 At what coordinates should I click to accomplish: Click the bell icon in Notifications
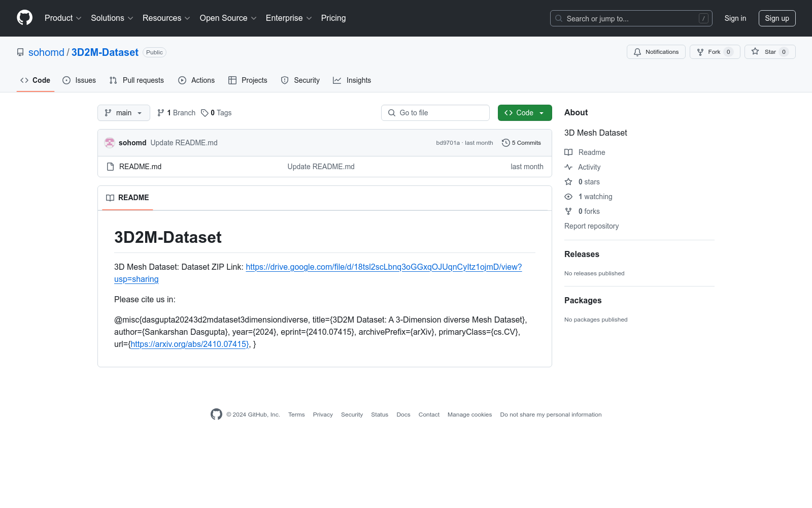click(x=637, y=52)
